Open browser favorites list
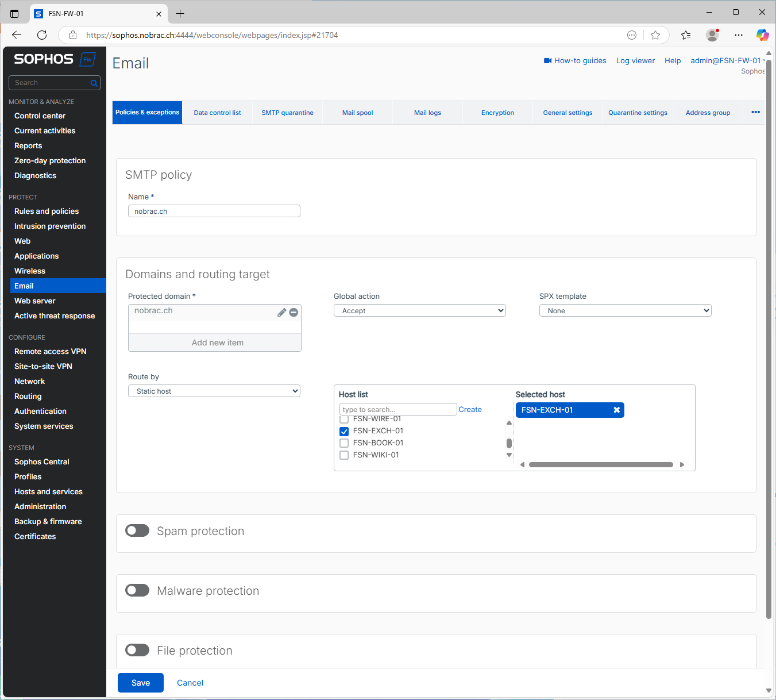 [x=686, y=35]
